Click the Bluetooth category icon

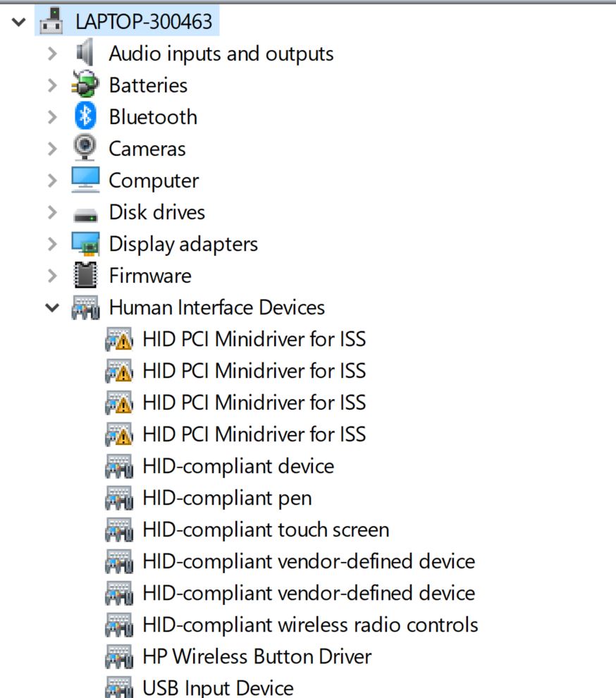[x=85, y=116]
